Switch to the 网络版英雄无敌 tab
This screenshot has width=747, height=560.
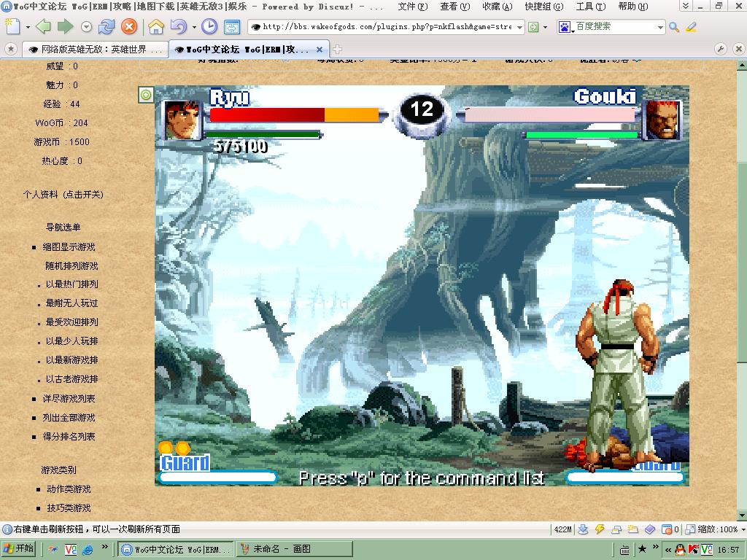coord(95,49)
